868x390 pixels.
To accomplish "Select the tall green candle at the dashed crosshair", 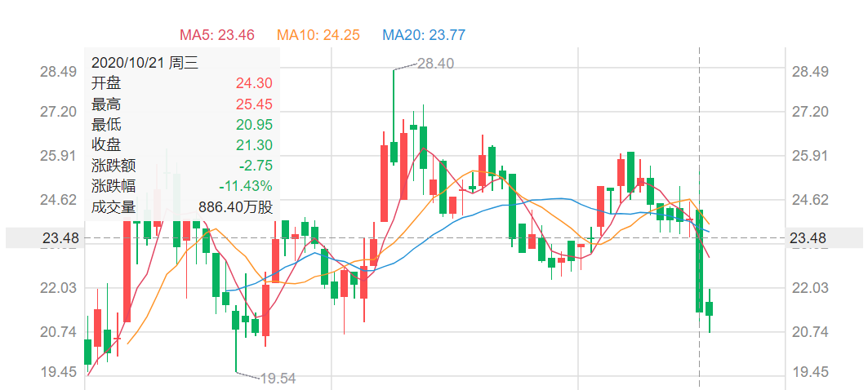I will [x=700, y=260].
